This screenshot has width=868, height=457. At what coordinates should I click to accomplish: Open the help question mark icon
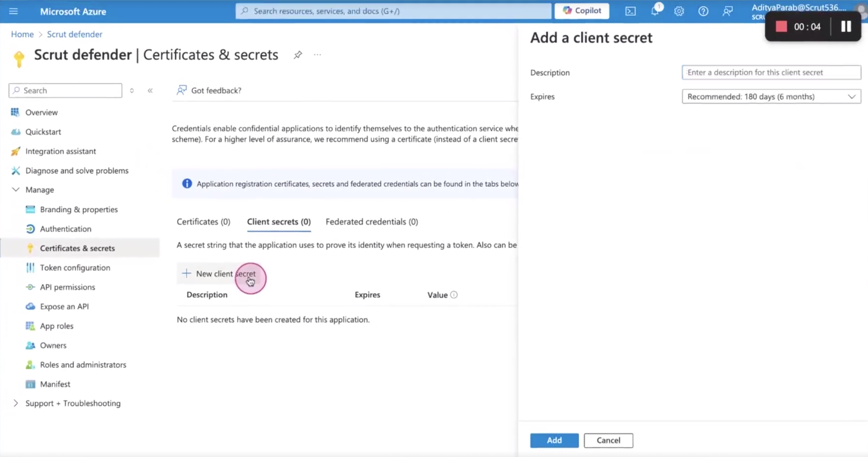point(703,11)
